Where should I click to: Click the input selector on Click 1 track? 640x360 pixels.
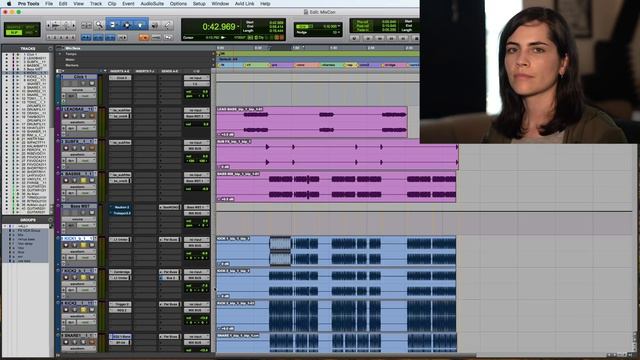[x=196, y=78]
